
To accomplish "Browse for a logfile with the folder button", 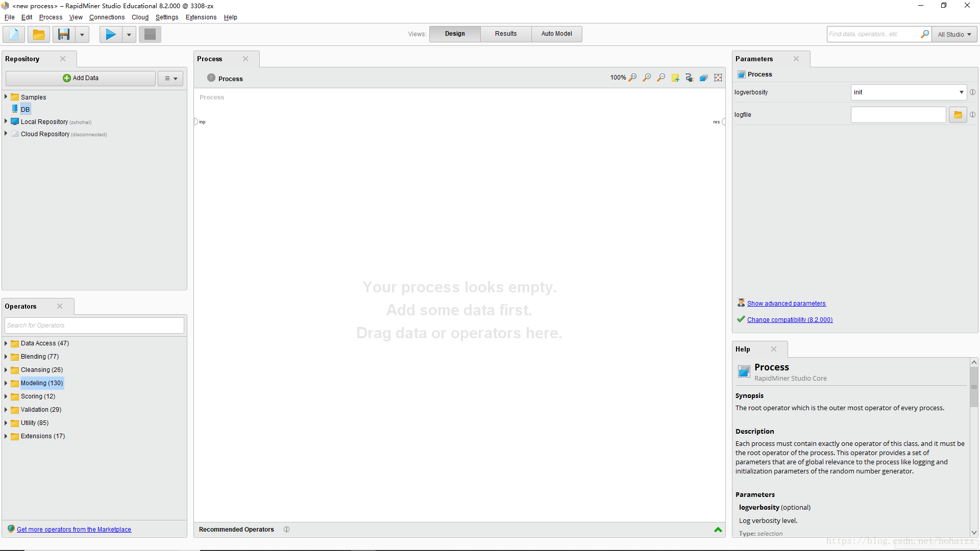I will (x=958, y=115).
